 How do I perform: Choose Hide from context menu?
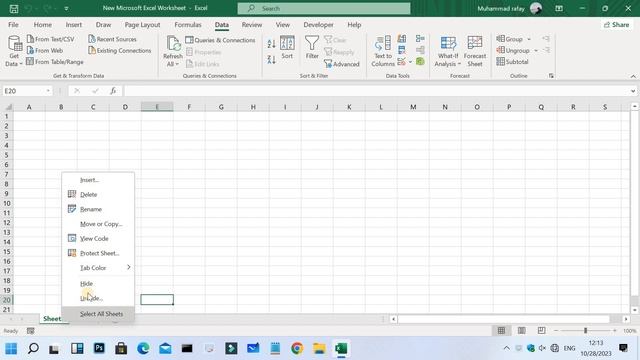pos(98,283)
